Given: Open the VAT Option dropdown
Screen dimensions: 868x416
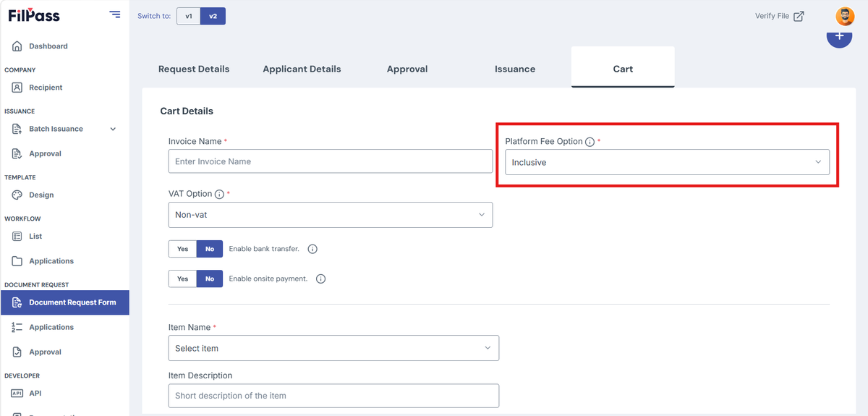Looking at the screenshot, I should click(x=331, y=215).
